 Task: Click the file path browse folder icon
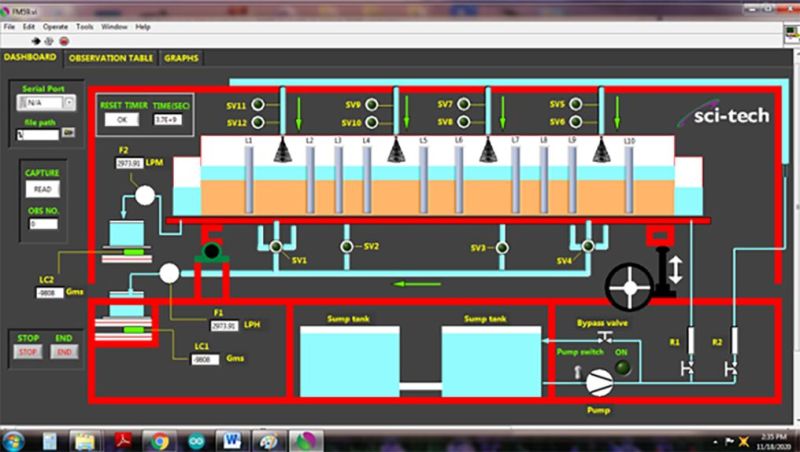[69, 133]
